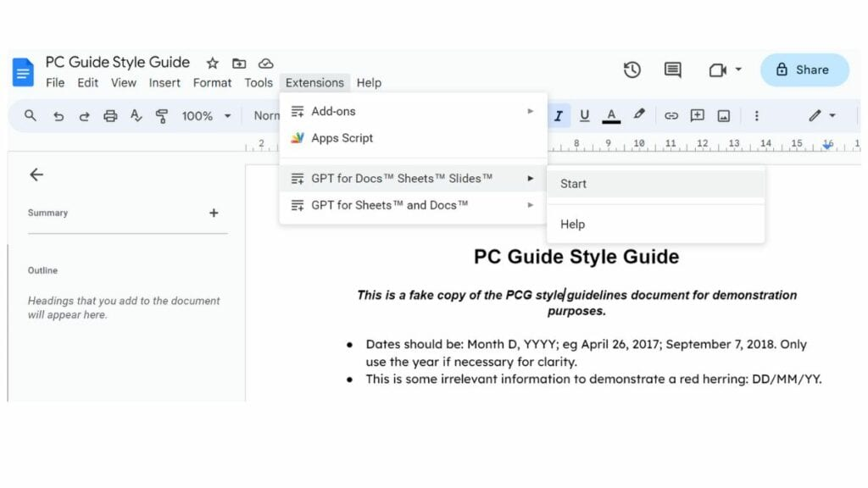This screenshot has width=868, height=488.
Task: Click the Share button
Action: 803,69
